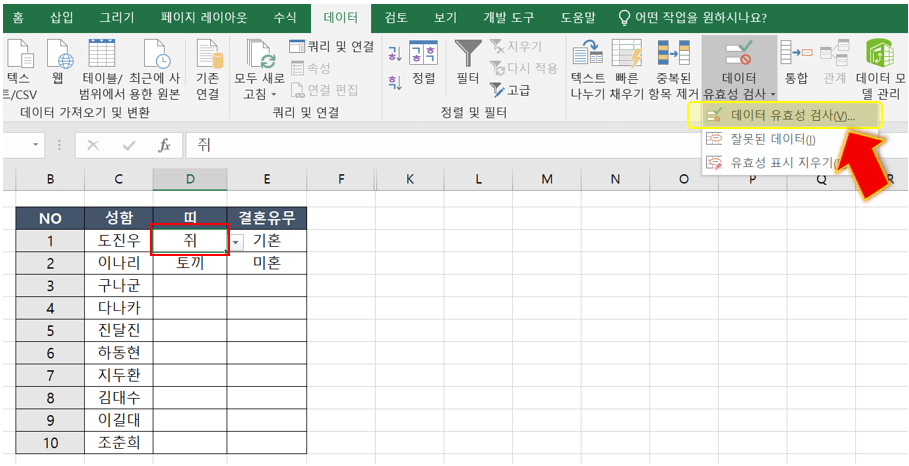Open 쿼리 및 연결 pane
Viewport: 909px width, 466px height.
pos(332,46)
